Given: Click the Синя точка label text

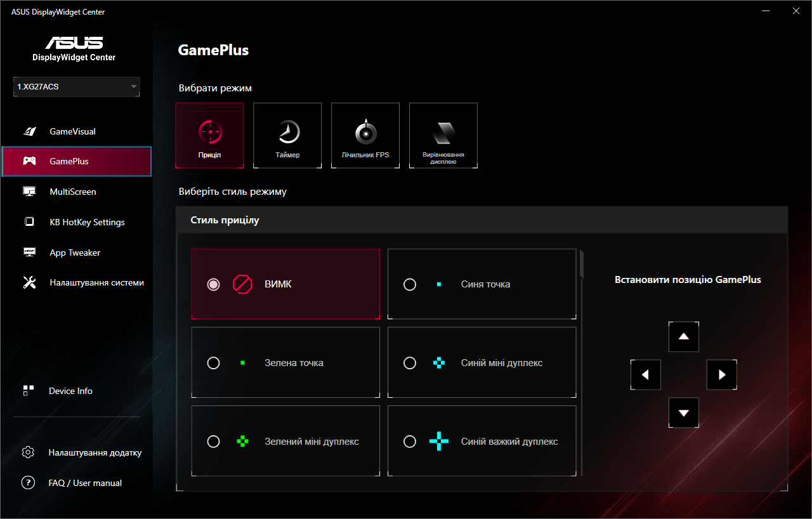Looking at the screenshot, I should [x=485, y=284].
